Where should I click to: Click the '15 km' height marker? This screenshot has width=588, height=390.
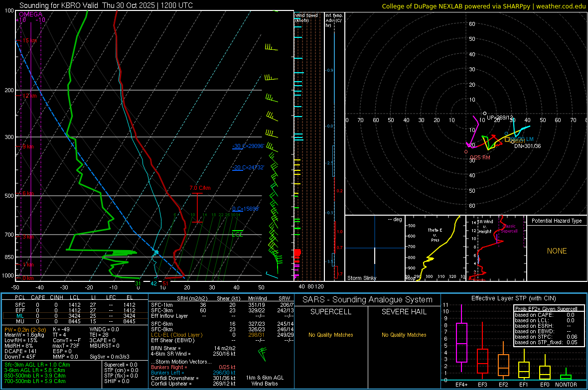click(29, 40)
